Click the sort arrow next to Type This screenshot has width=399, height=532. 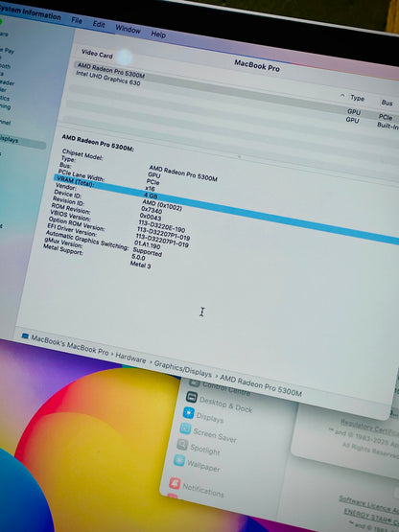click(342, 96)
